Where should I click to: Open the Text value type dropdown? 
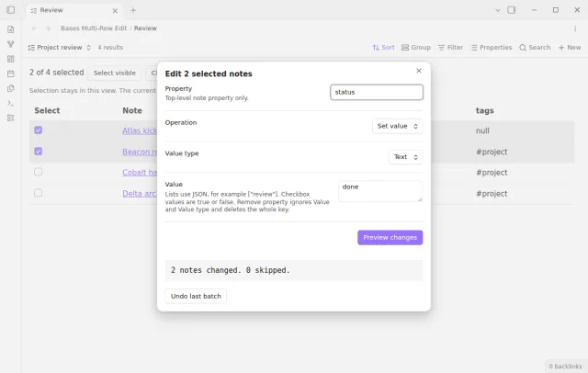point(405,157)
